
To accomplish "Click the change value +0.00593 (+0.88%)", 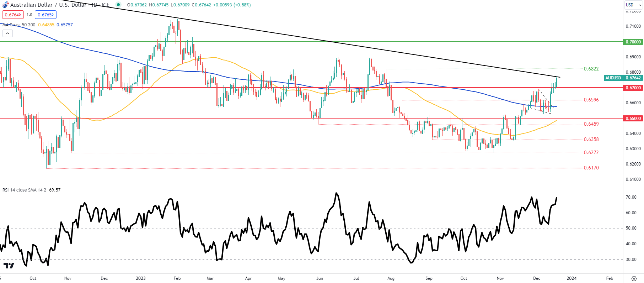I will coord(232,5).
